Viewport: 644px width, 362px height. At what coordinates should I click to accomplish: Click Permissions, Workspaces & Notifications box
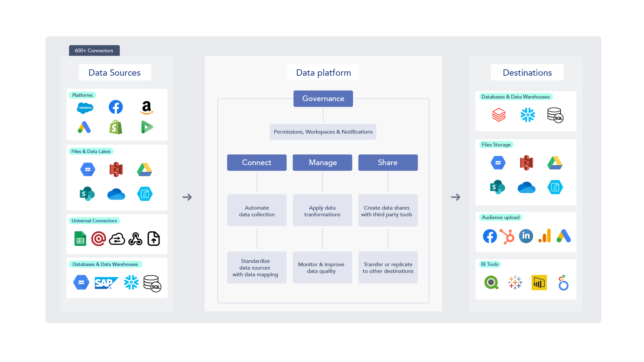tap(323, 132)
